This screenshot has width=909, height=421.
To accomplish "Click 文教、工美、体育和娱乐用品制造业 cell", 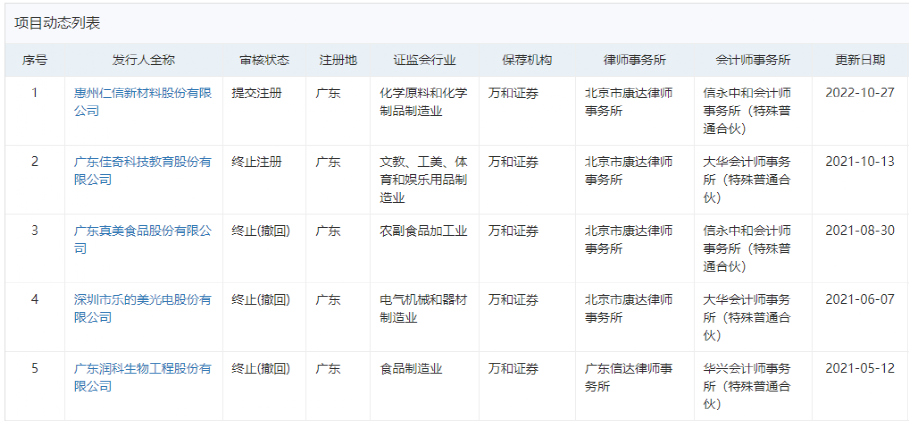I will click(424, 180).
